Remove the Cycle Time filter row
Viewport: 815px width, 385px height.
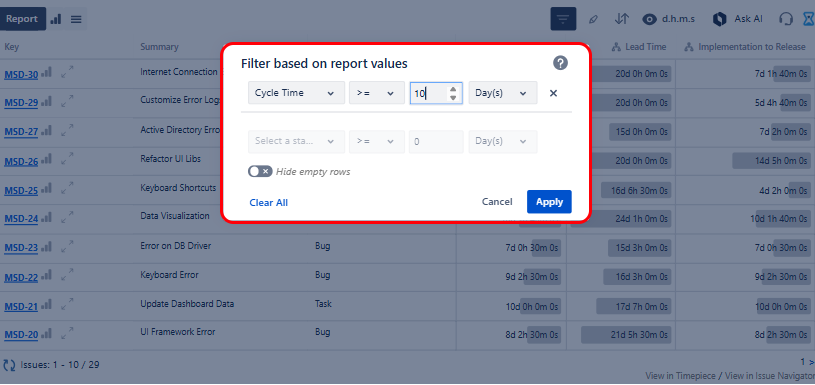pos(554,94)
